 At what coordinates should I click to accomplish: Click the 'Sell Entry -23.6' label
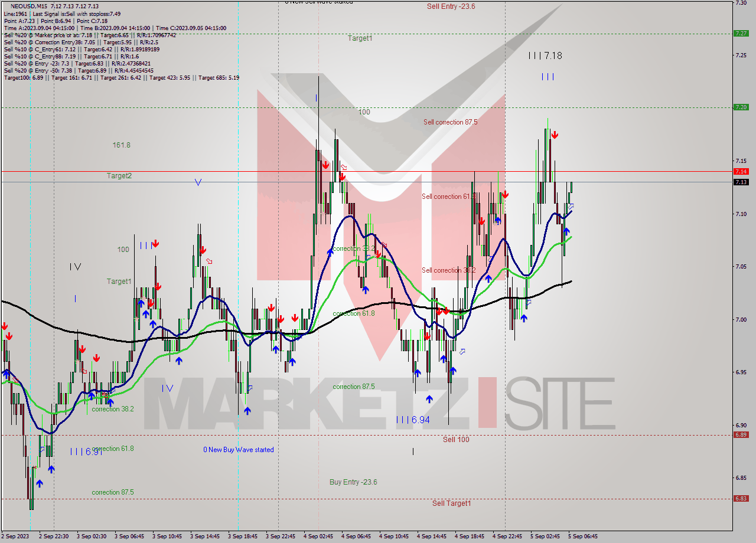click(451, 6)
